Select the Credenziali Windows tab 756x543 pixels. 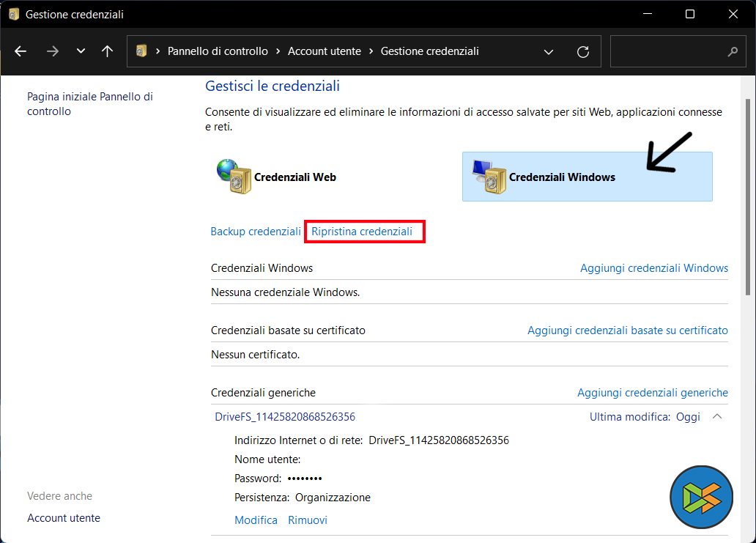pos(561,177)
